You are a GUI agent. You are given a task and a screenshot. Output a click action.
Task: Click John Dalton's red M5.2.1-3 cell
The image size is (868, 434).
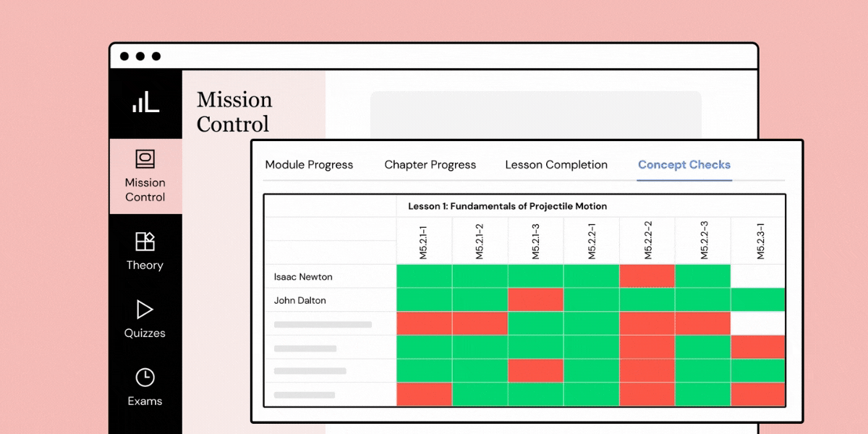(535, 299)
